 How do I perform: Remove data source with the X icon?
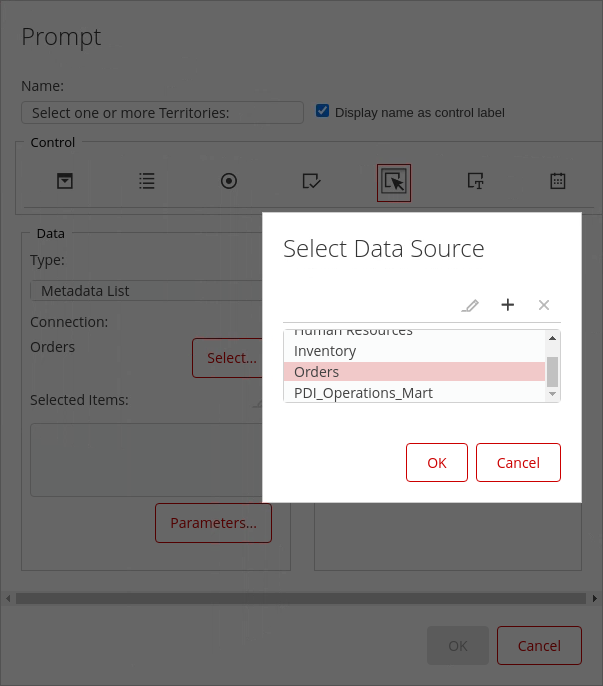[x=544, y=305]
